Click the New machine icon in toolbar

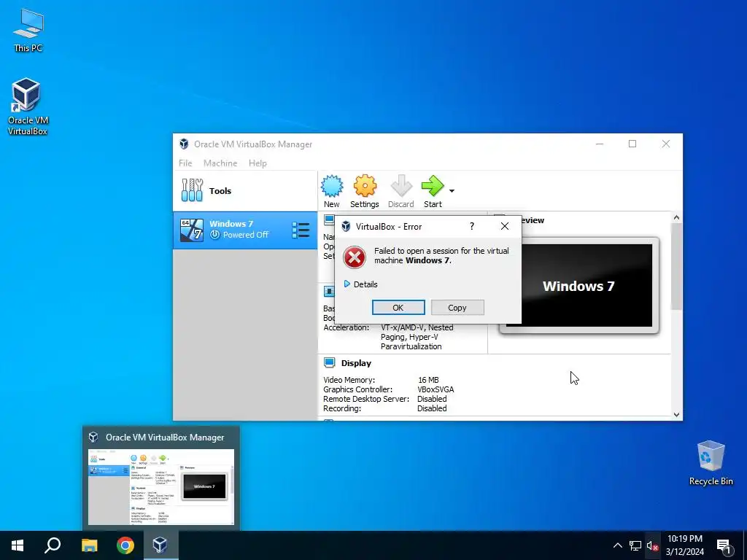[x=332, y=186]
